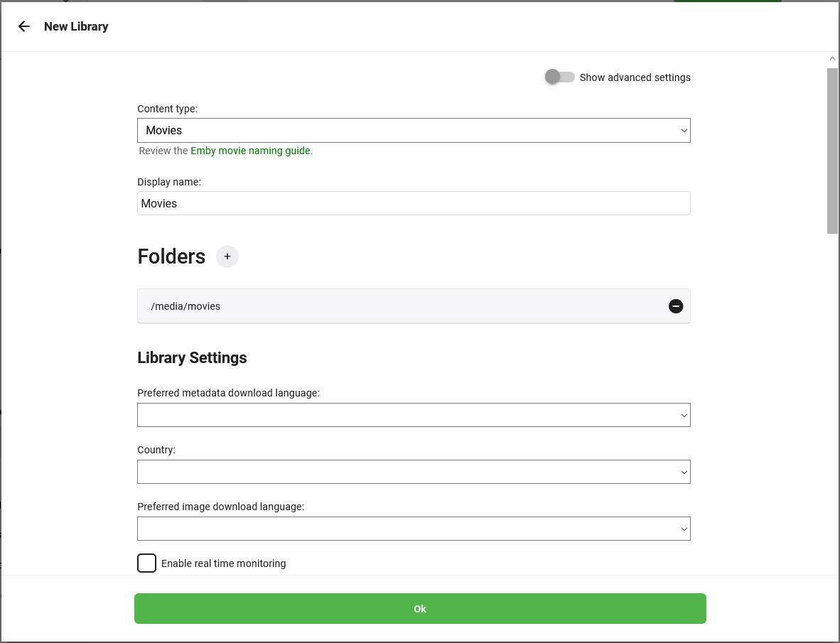Confirm with the green Ok button
This screenshot has width=840, height=643.
tap(420, 609)
